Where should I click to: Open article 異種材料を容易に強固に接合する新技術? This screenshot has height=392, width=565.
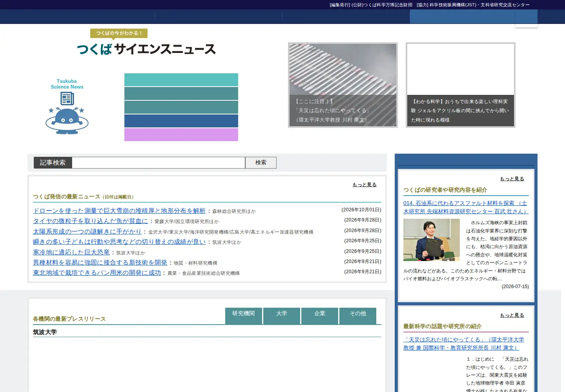tap(100, 263)
